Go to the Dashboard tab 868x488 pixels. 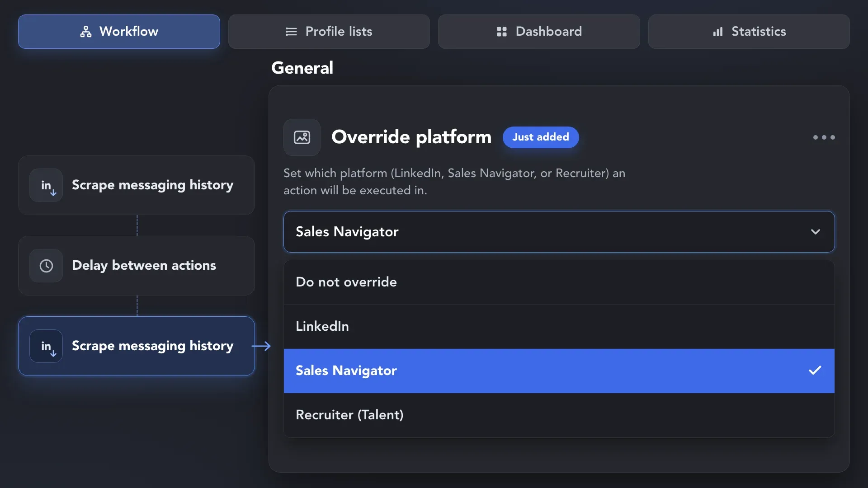(539, 32)
